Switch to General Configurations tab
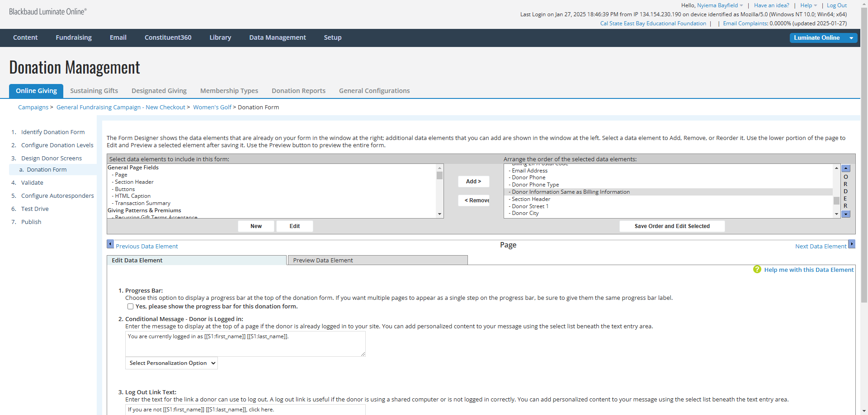This screenshot has height=415, width=868. 374,91
